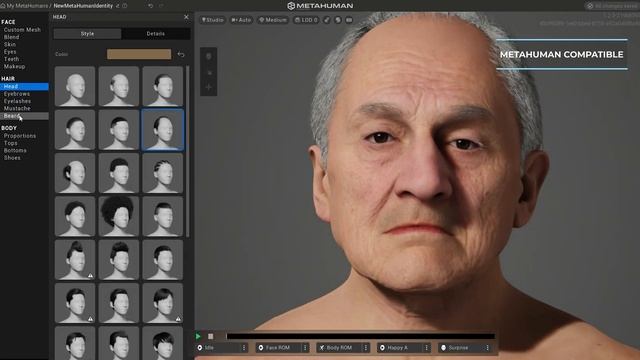Screen dimensions: 640x360
Task: Click the brush icon after LOD 0
Action: pos(327,20)
